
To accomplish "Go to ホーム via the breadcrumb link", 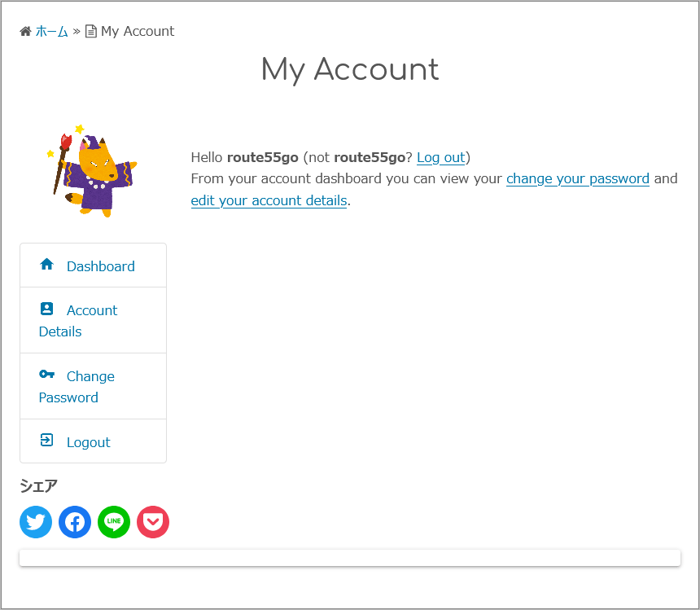I will tap(51, 32).
